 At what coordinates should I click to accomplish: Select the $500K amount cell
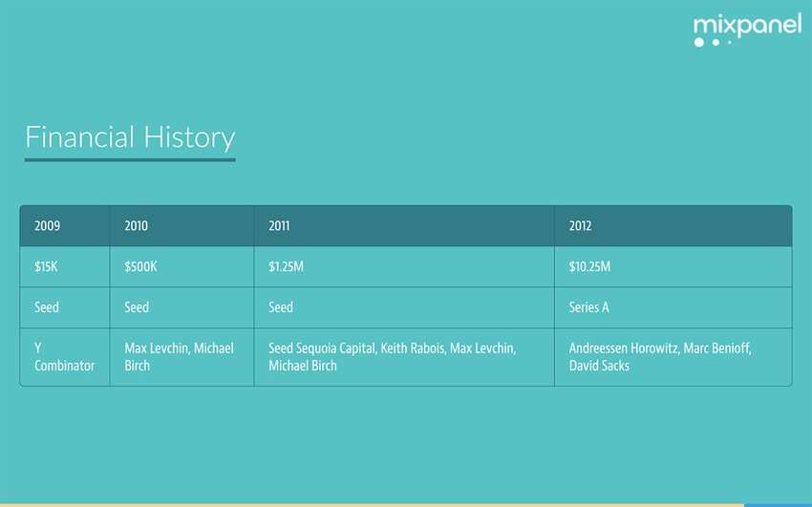(182, 267)
